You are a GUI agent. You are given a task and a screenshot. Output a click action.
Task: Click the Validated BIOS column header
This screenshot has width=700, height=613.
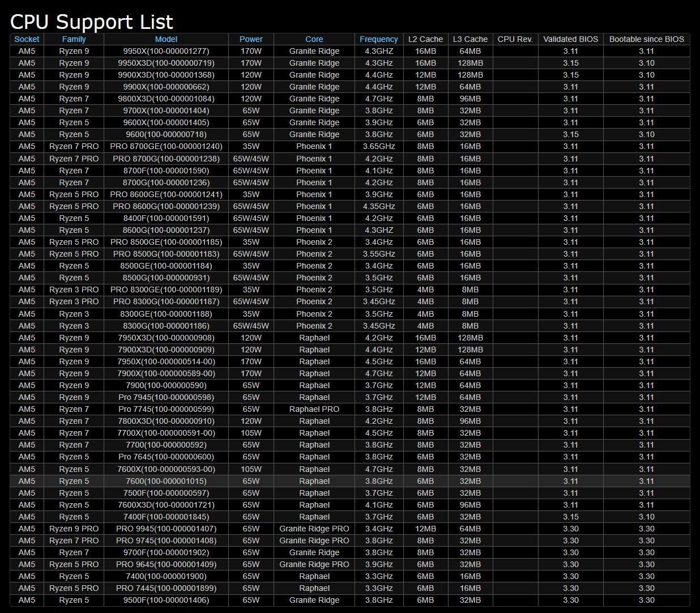[x=570, y=39]
